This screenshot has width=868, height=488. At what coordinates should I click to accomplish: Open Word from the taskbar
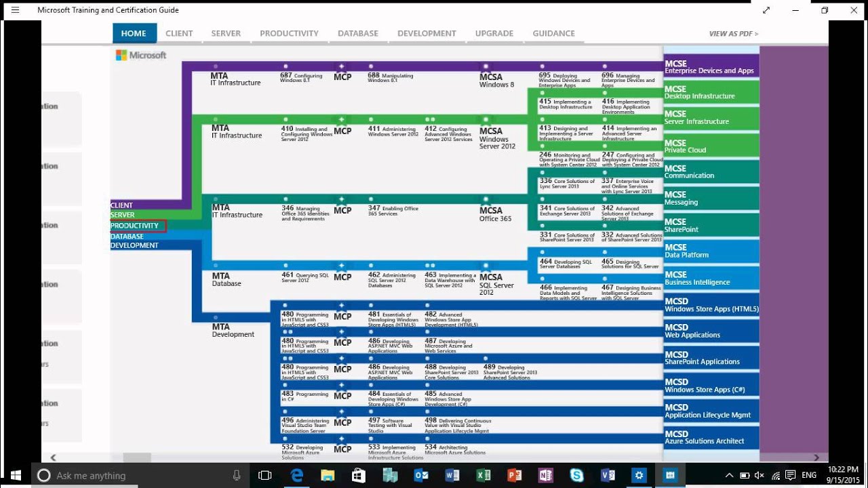[452, 475]
